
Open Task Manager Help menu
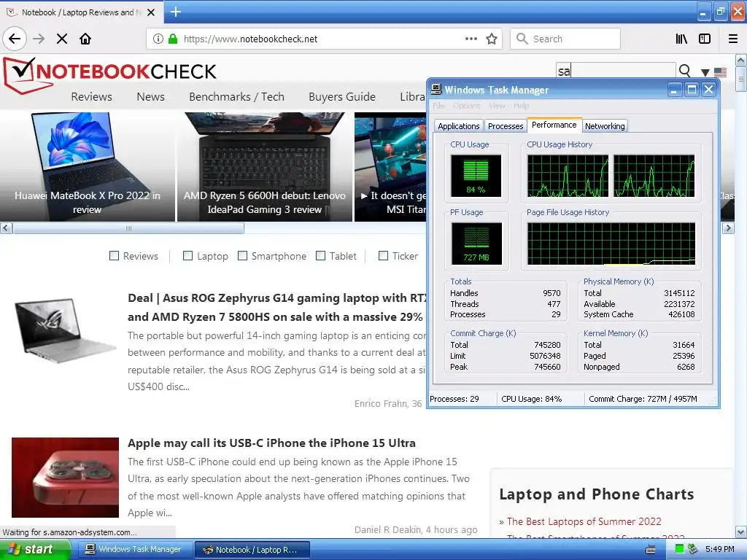[x=521, y=106]
